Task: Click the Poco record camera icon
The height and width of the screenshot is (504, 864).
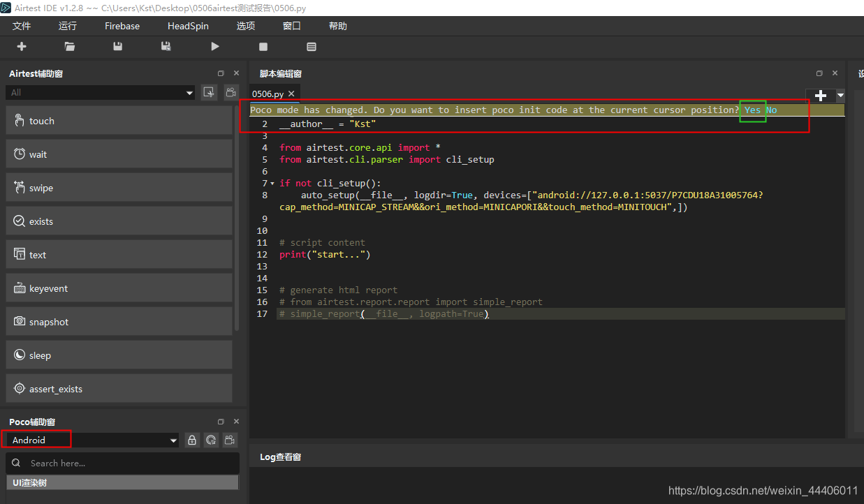Action: pyautogui.click(x=230, y=440)
